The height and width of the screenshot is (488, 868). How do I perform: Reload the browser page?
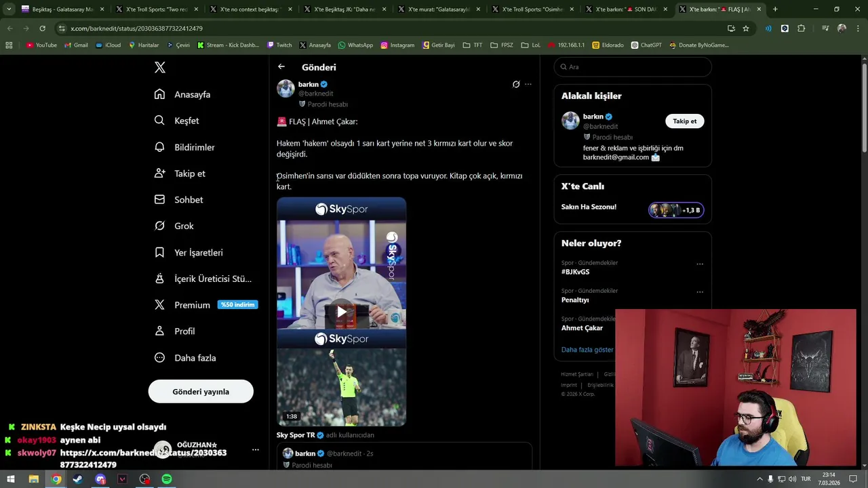tap(42, 28)
